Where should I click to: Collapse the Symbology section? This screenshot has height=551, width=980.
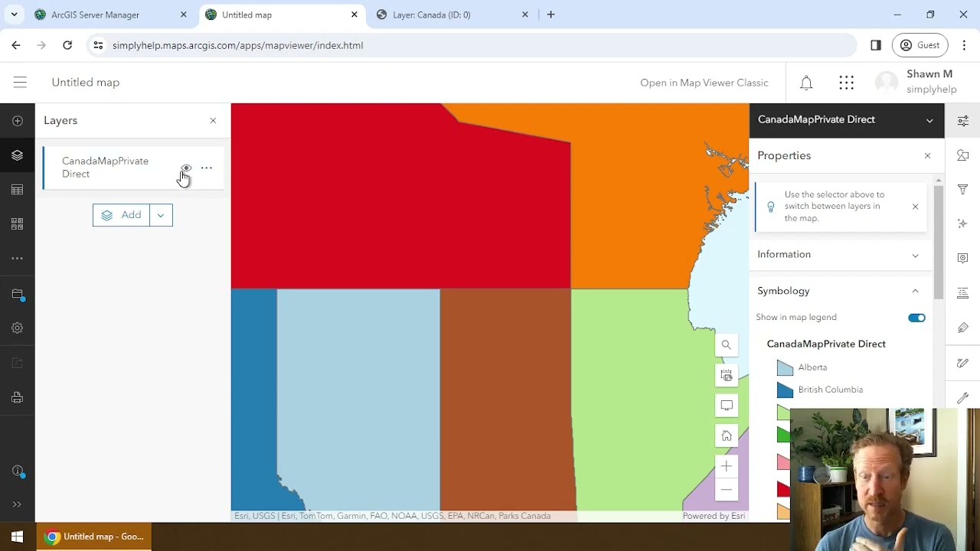(841, 291)
